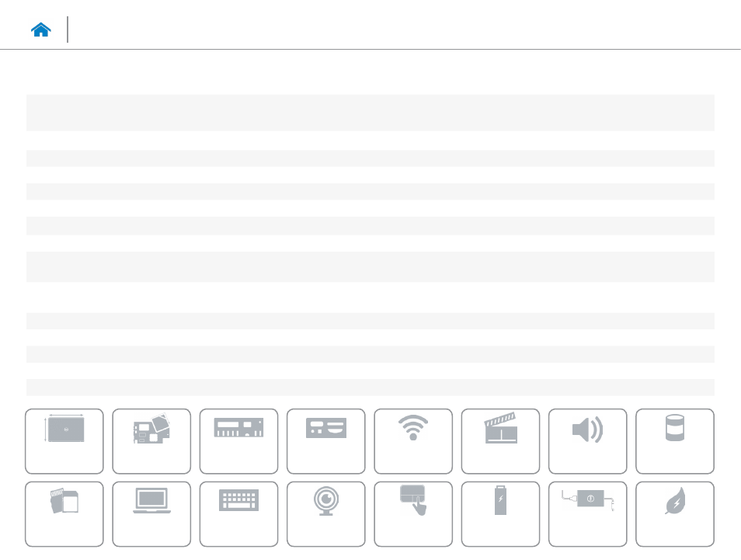Open the webcam camera icon tile

click(326, 514)
